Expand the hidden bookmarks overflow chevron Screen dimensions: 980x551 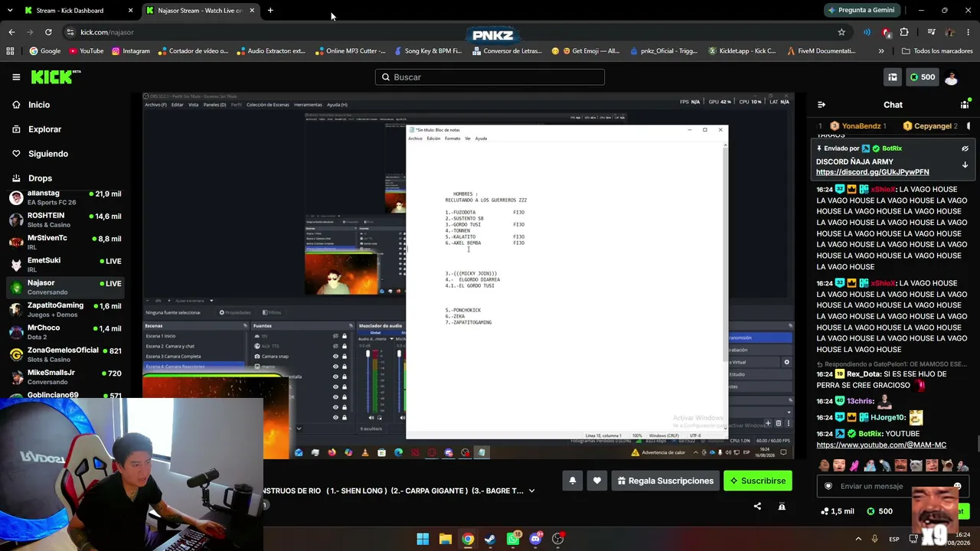[x=881, y=51]
